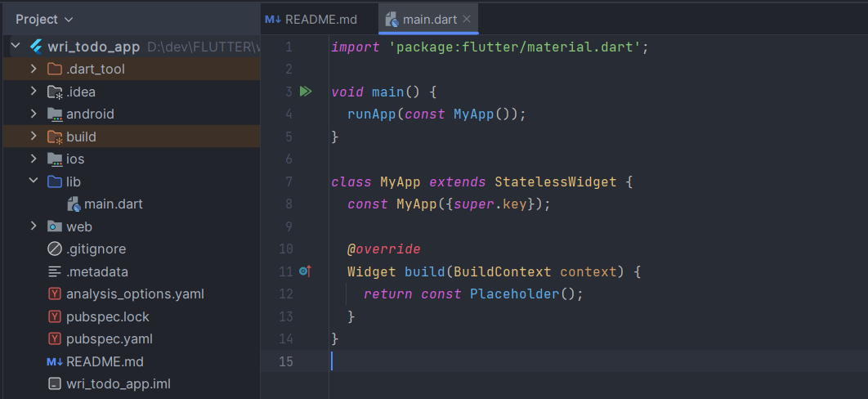Click the pubspec.yaml YAML file icon
The width and height of the screenshot is (868, 399).
(55, 338)
